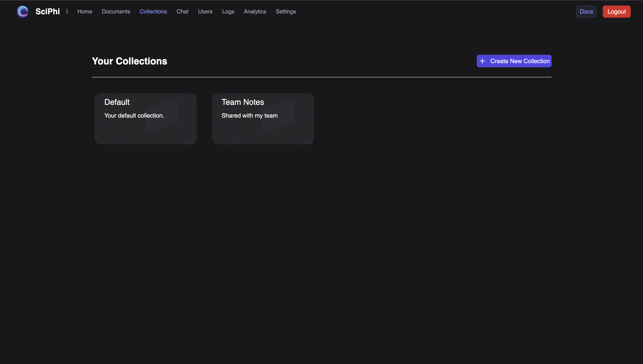Open the Analytics section
This screenshot has width=643, height=364.
pyautogui.click(x=255, y=11)
